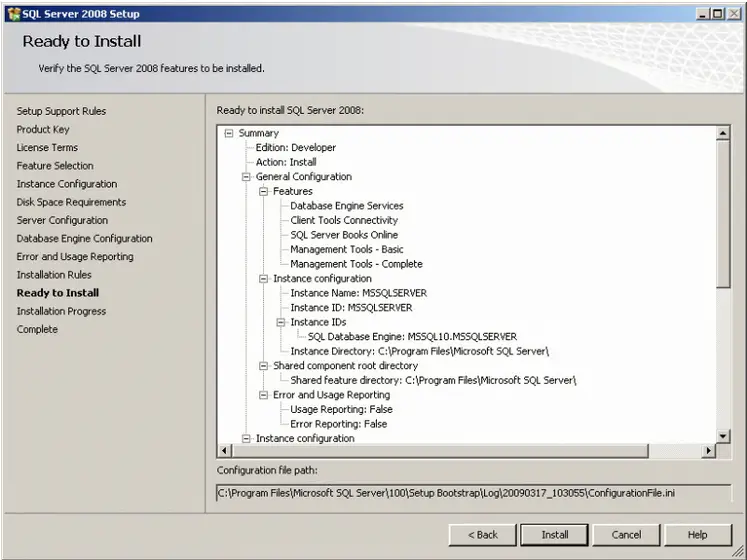Viewport: 747px width, 560px height.
Task: Select the bold Ready to Install step
Action: (x=58, y=293)
